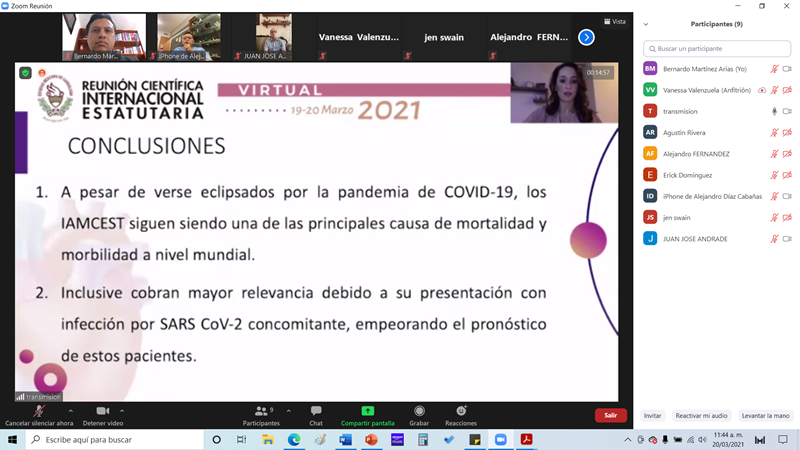The height and width of the screenshot is (450, 800).
Task: Open PowerPoint from taskbar
Action: 371,439
